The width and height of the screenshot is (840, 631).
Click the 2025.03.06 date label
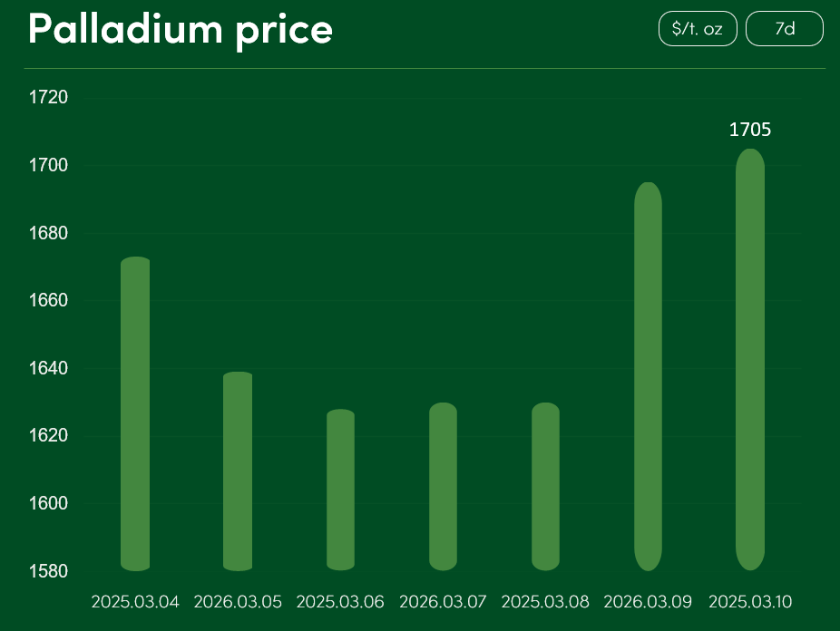340,602
